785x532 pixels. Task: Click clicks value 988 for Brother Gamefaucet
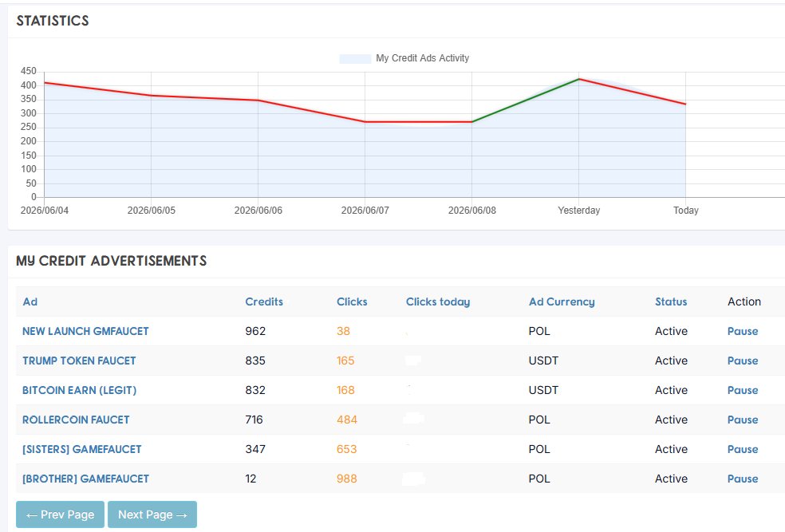(347, 479)
